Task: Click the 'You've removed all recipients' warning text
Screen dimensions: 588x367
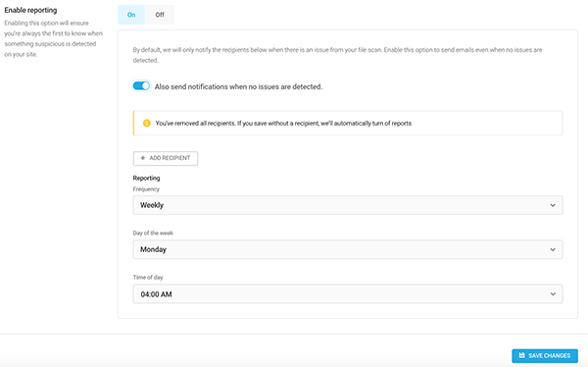Action: pos(283,124)
